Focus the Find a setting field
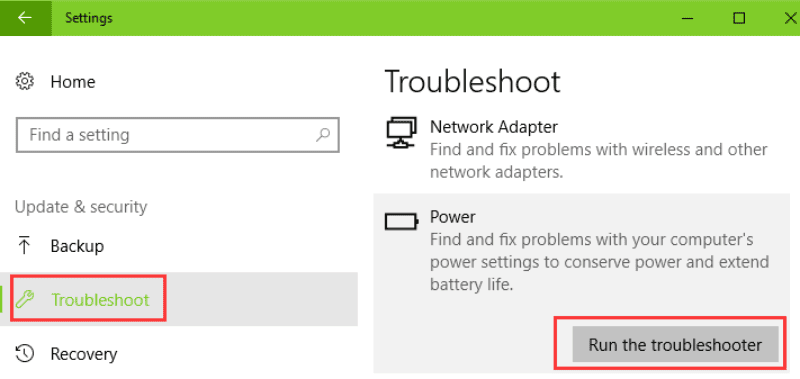 pyautogui.click(x=178, y=135)
